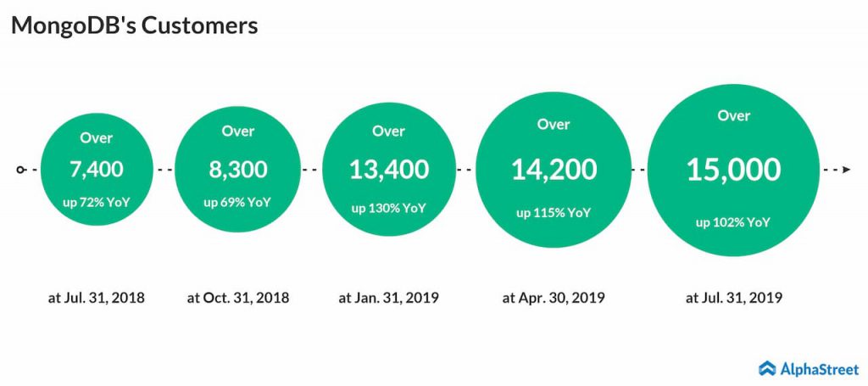The height and width of the screenshot is (386, 868).
Task: Select the 8,300 customers circle
Action: (x=238, y=169)
